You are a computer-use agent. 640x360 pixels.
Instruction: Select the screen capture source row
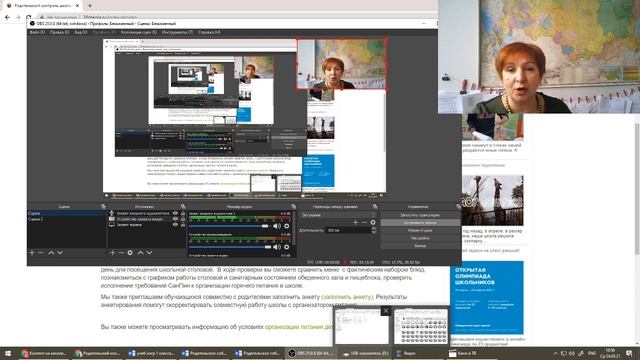(147, 225)
